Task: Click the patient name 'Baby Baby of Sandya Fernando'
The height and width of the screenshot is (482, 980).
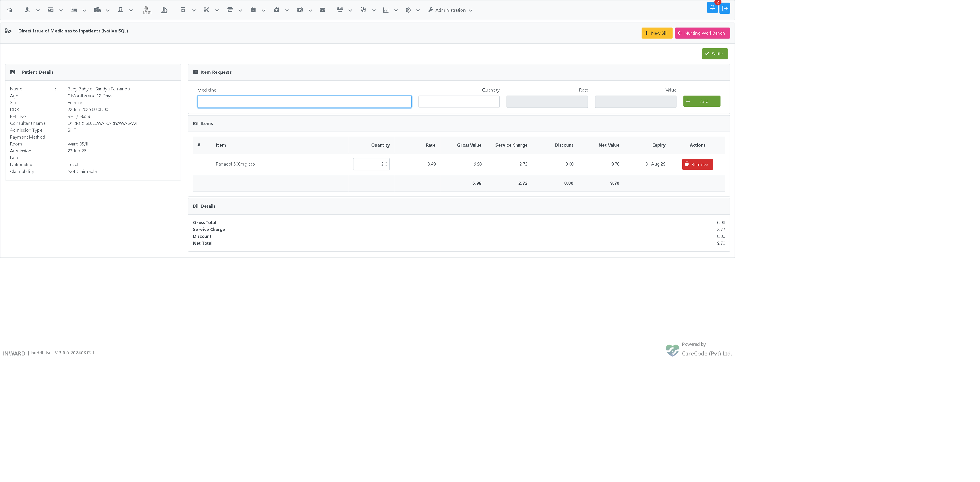Action: (x=99, y=89)
